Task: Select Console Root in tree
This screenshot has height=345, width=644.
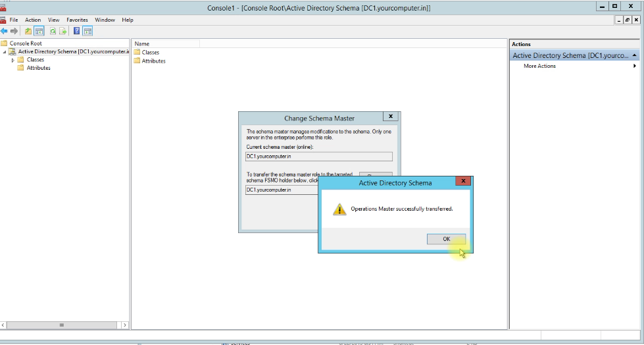Action: coord(26,43)
